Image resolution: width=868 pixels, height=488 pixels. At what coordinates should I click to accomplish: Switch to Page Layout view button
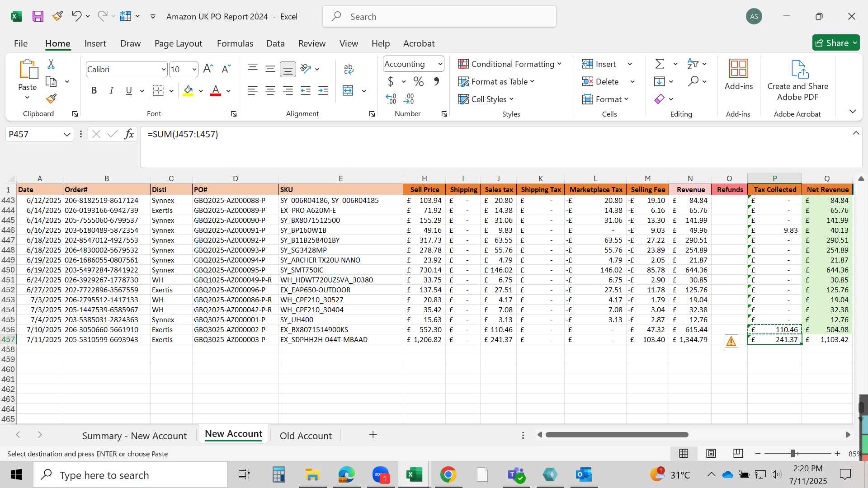[711, 453]
